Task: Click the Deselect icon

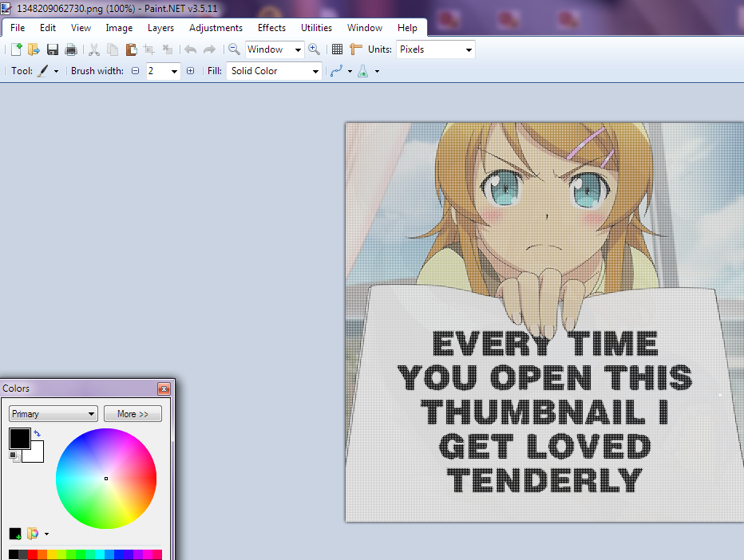Action: tap(167, 49)
